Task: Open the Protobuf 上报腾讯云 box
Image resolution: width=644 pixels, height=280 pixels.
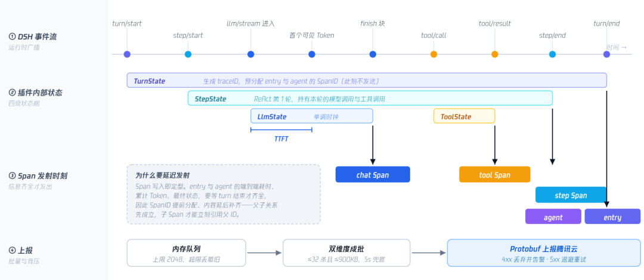Action: tap(544, 253)
